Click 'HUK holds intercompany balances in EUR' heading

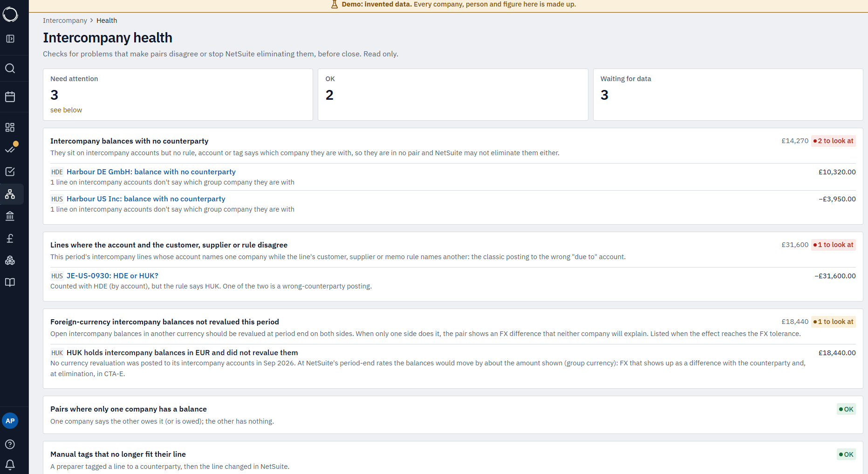click(x=182, y=353)
